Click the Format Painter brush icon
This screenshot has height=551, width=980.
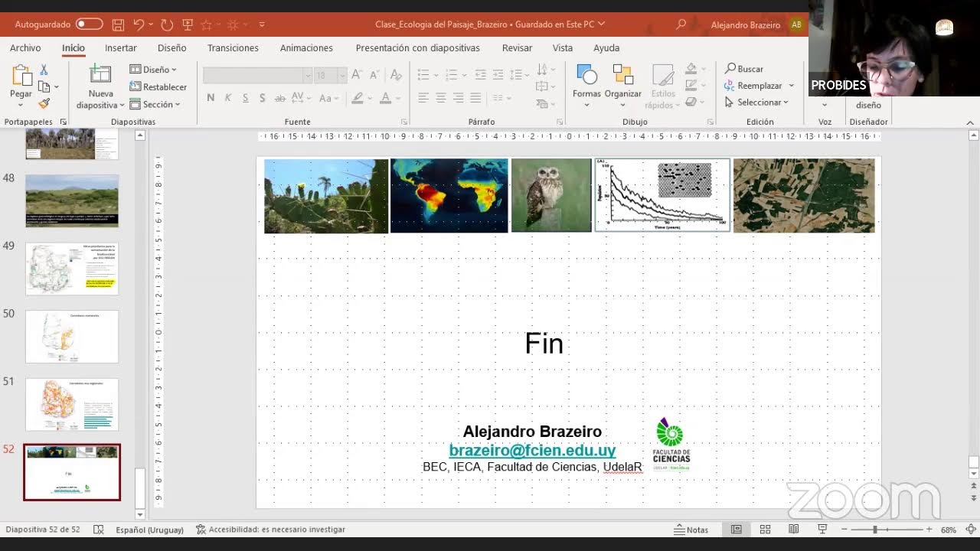[x=44, y=103]
